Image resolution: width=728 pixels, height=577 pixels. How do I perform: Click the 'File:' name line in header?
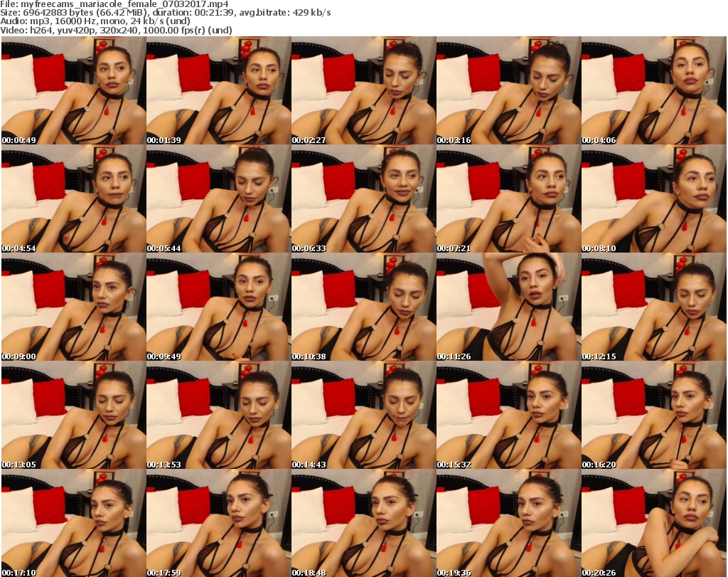tap(114, 4)
